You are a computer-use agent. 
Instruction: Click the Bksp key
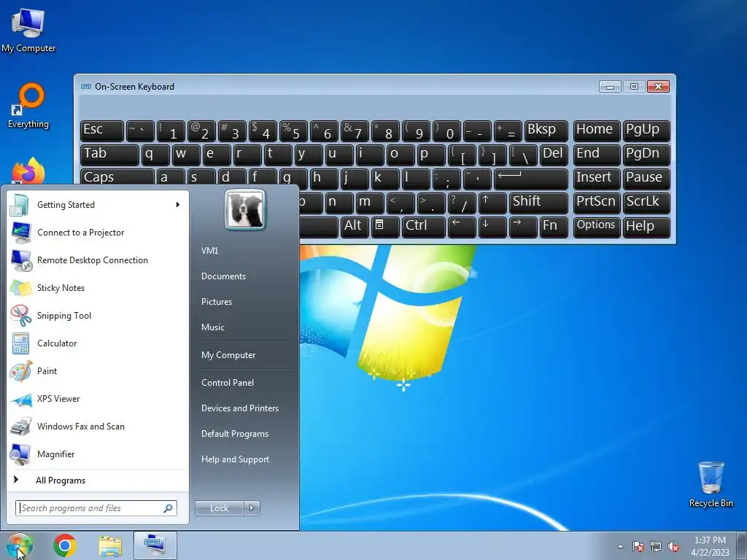(x=546, y=131)
